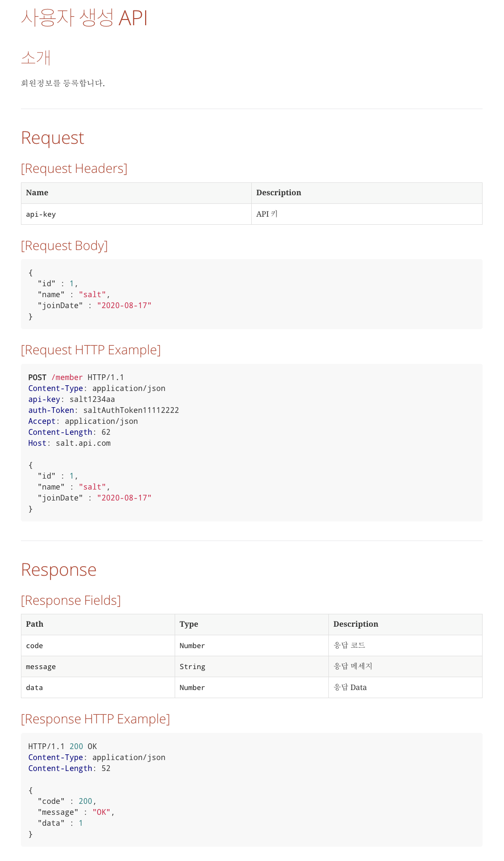Click the 'salt.api.com' host value

tap(83, 443)
